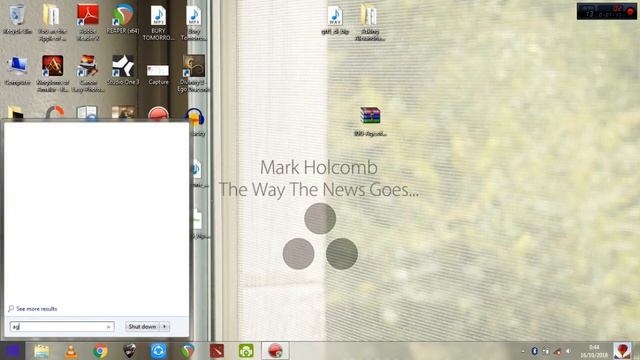The height and width of the screenshot is (360, 640).
Task: Open the Divinity Ego Draconis shortcut
Action: pos(193,73)
